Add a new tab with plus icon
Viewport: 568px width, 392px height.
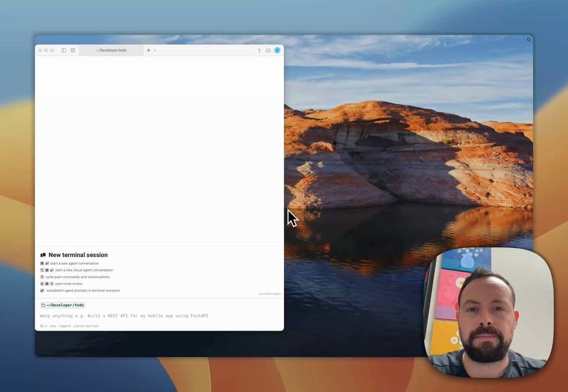pyautogui.click(x=149, y=50)
